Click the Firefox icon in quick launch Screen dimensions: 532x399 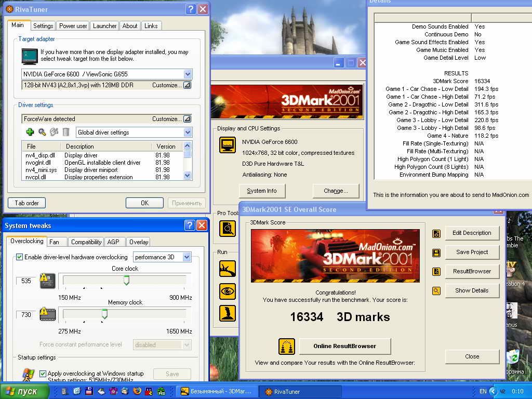[x=137, y=391]
